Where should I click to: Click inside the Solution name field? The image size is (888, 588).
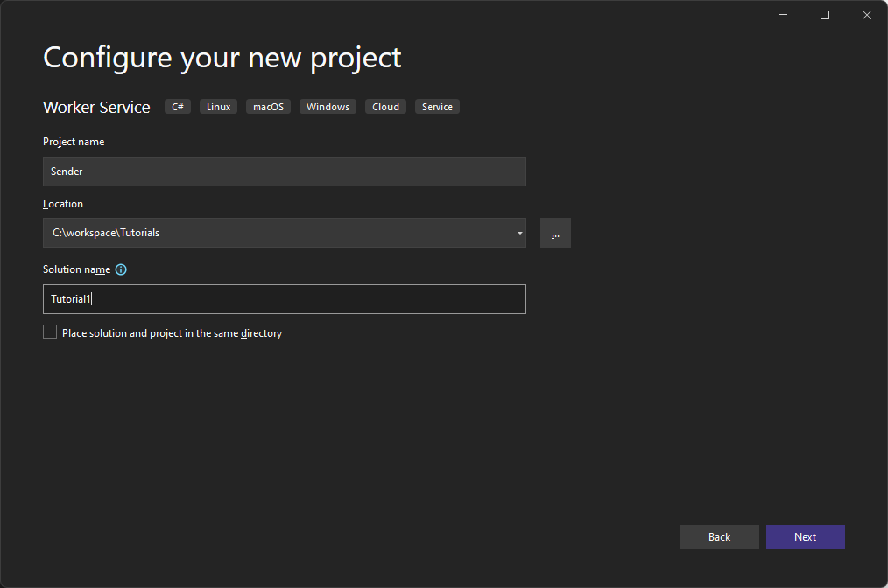click(284, 299)
